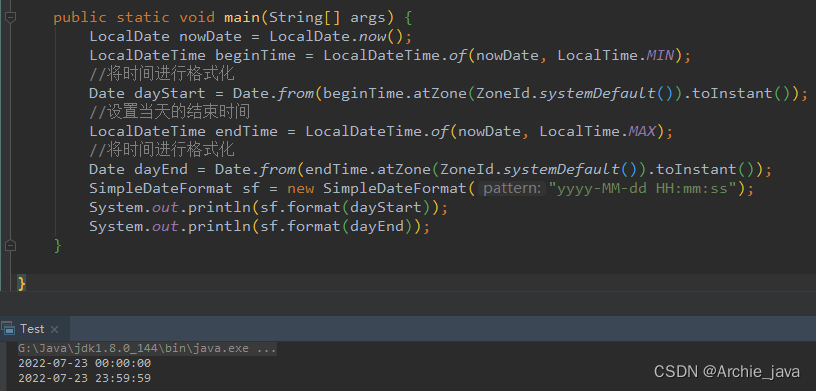This screenshot has height=391, width=816.
Task: Collapse main method using gutter fold marker
Action: 10,17
